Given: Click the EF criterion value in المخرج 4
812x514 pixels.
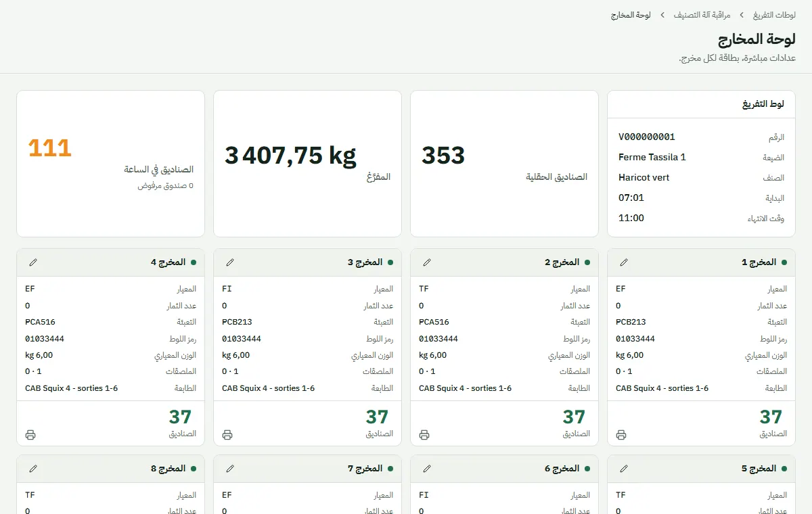Looking at the screenshot, I should [30, 289].
